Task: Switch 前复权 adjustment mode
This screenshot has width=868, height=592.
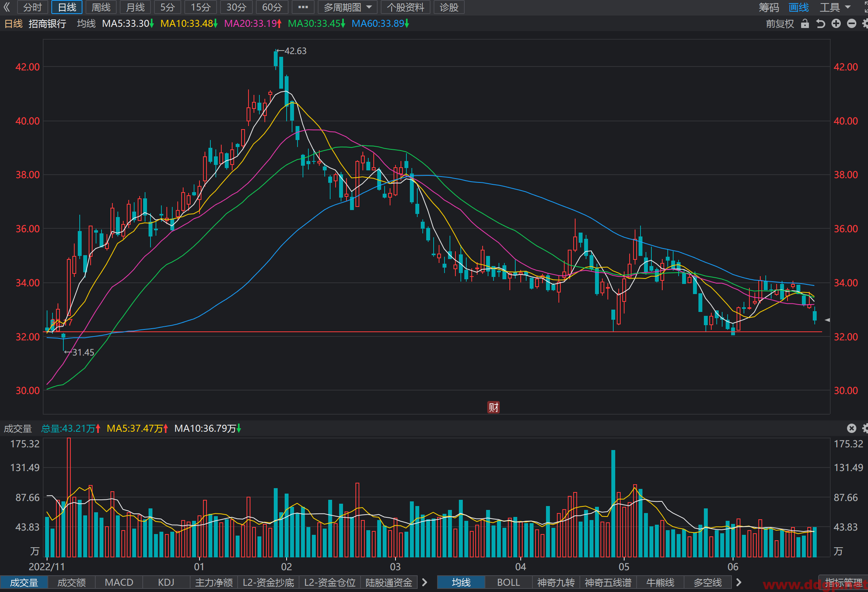Action: [x=780, y=24]
